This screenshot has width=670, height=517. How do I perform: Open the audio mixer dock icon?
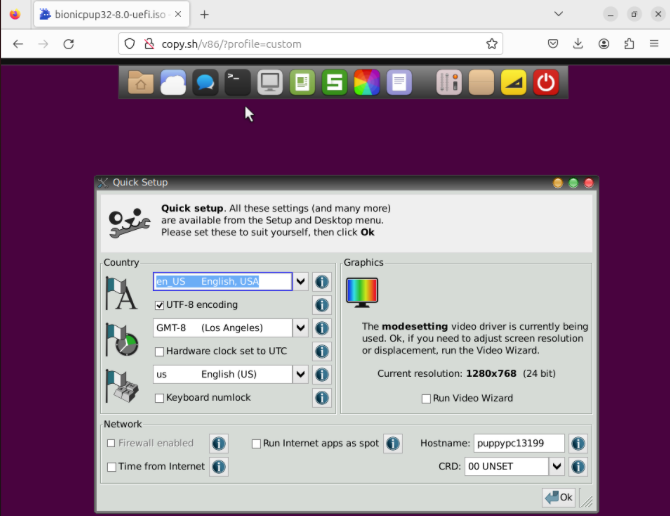tap(449, 82)
